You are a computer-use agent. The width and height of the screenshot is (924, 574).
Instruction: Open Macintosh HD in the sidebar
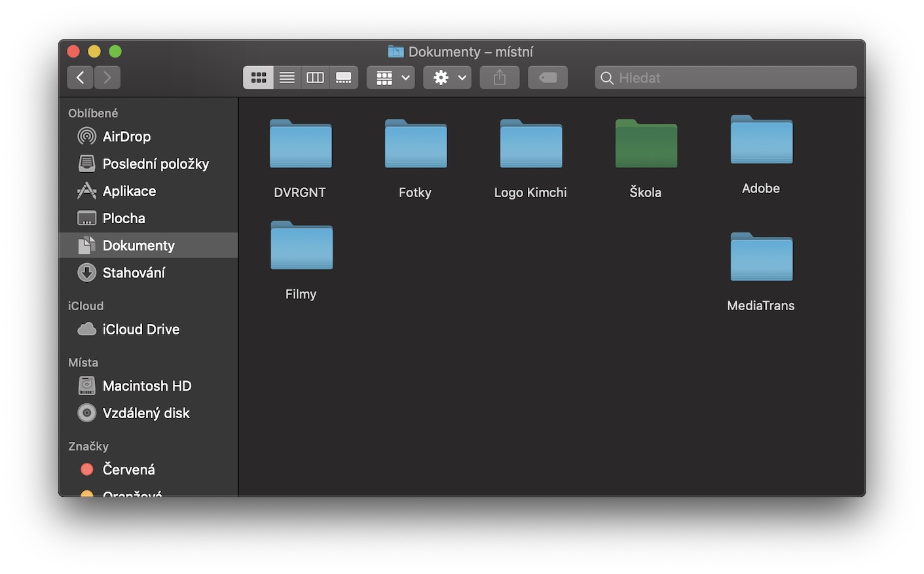(147, 386)
